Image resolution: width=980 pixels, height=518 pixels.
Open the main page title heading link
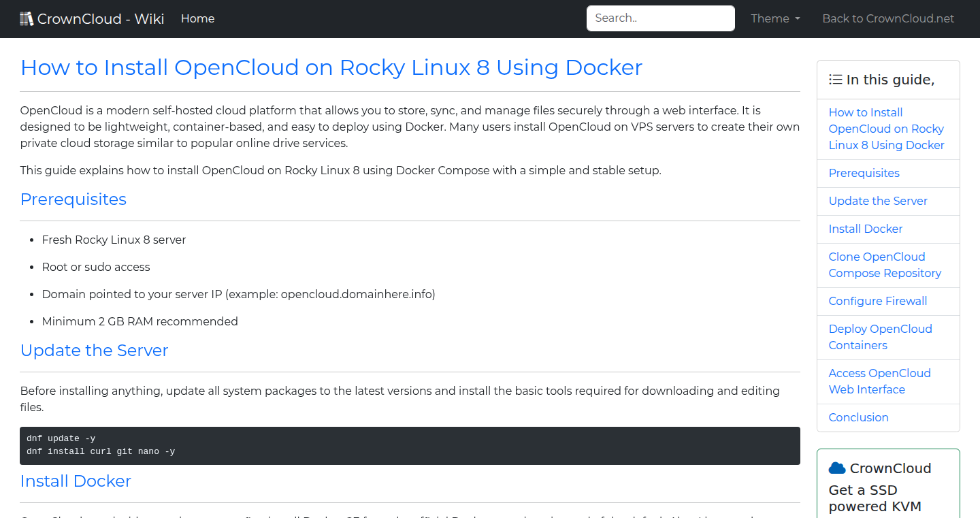tap(331, 67)
